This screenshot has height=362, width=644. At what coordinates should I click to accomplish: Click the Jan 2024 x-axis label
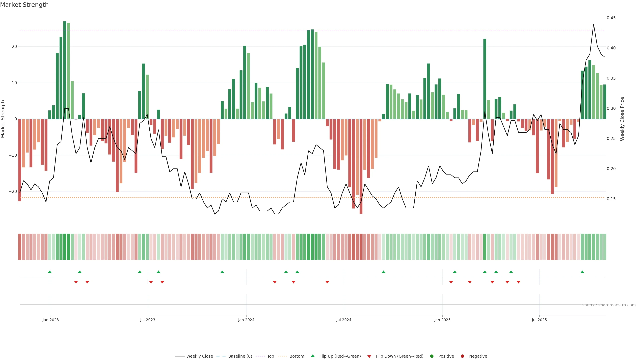pos(246,320)
